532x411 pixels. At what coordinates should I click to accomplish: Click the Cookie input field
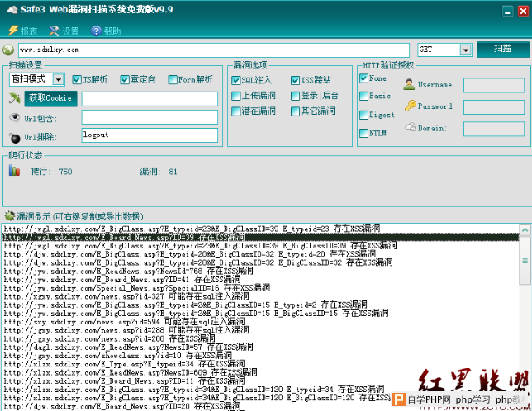(x=150, y=99)
